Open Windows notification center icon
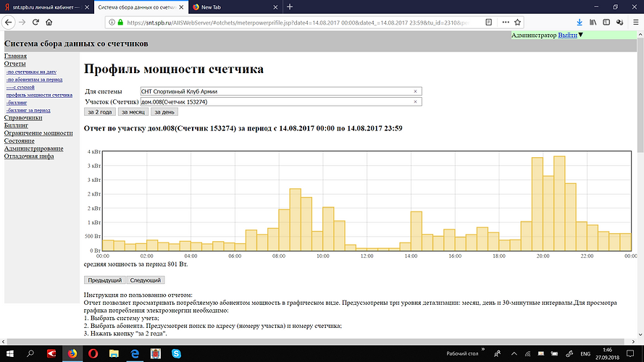Image resolution: width=644 pixels, height=362 pixels. click(x=630, y=353)
